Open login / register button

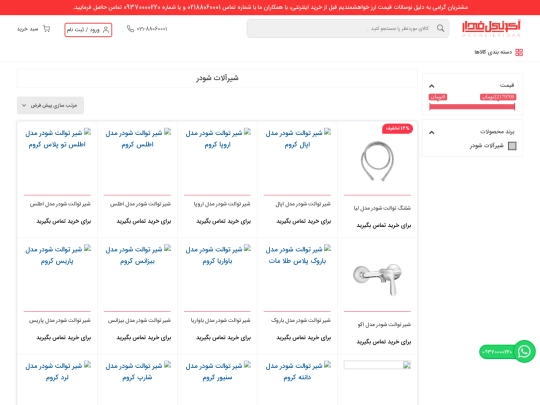88,30
